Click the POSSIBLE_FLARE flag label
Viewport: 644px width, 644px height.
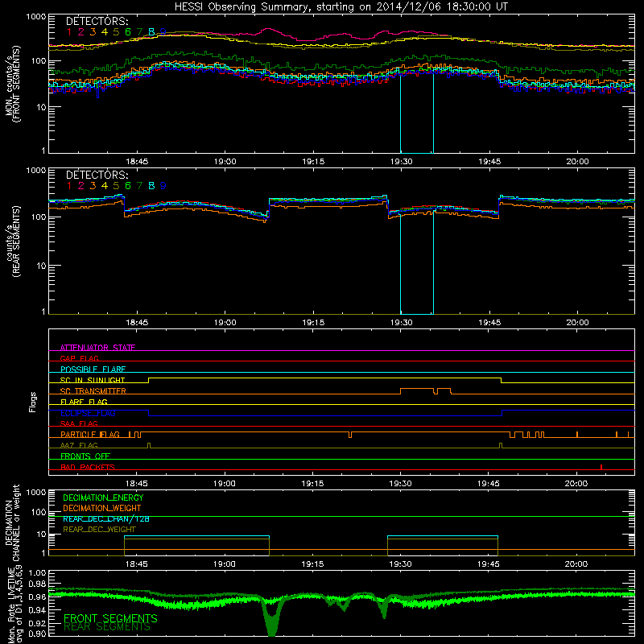pyautogui.click(x=93, y=369)
